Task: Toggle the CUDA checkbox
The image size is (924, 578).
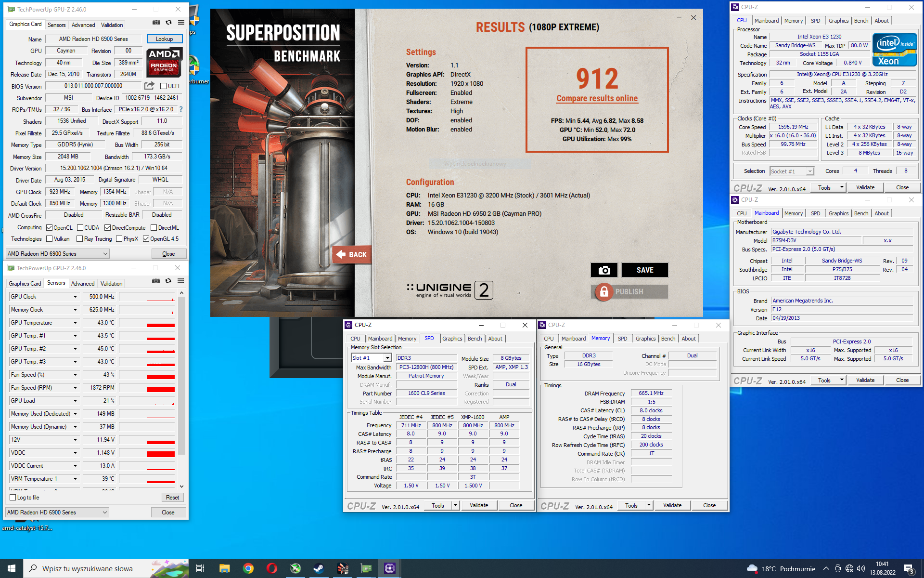Action: click(80, 228)
